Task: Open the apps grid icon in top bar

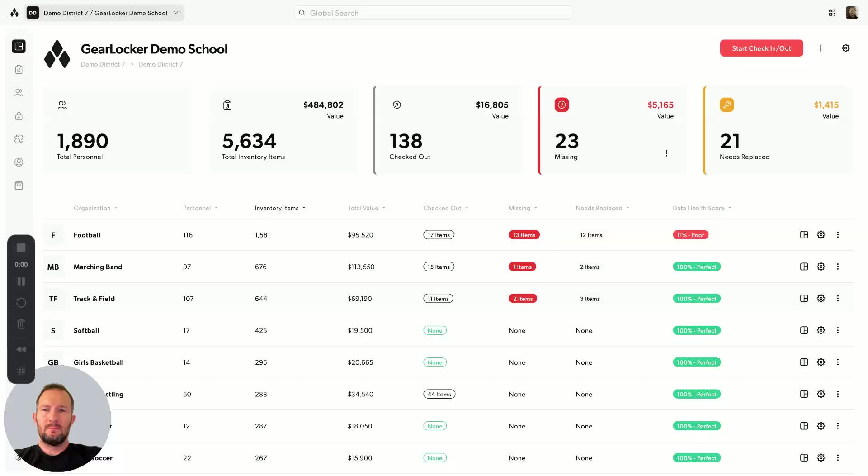Action: (832, 13)
